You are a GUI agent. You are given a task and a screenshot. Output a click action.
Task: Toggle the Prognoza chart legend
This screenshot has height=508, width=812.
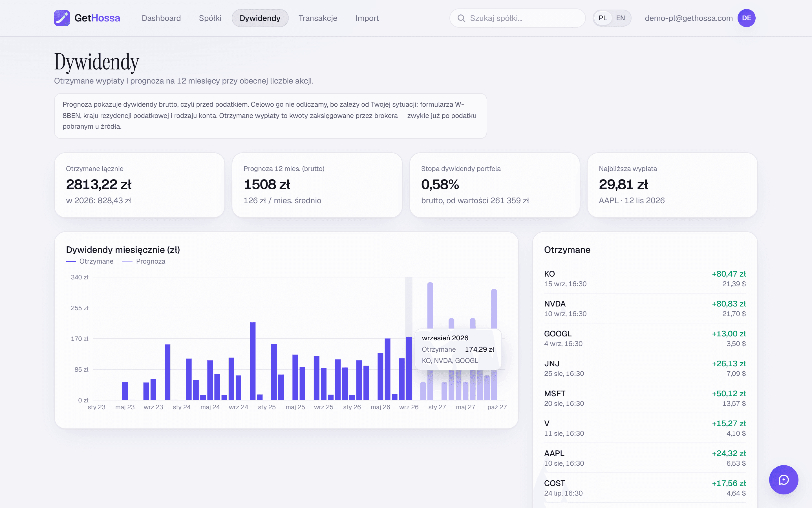pos(144,261)
